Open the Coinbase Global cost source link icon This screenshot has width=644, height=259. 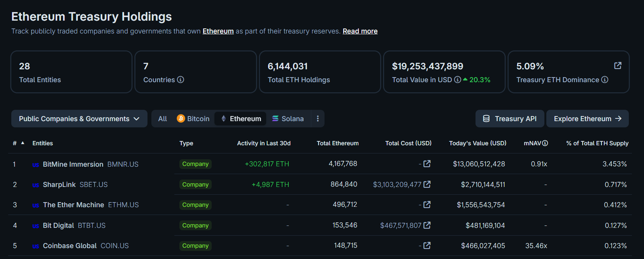(427, 245)
